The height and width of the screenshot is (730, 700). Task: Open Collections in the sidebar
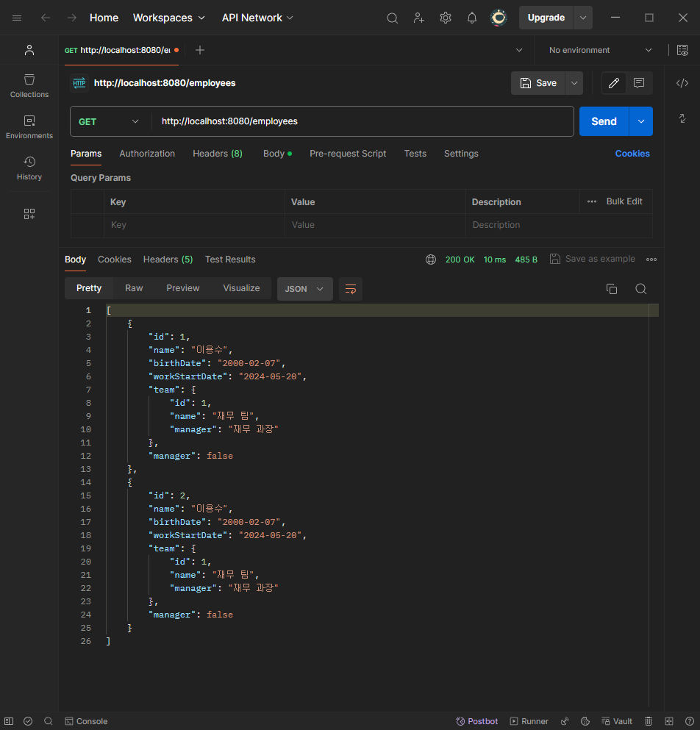pos(29,86)
